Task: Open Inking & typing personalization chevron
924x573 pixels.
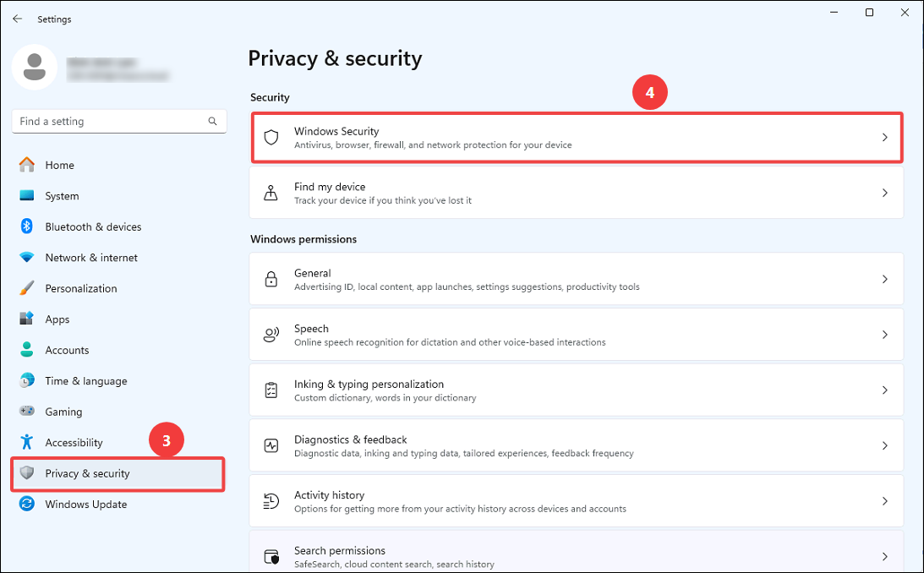Action: click(884, 390)
